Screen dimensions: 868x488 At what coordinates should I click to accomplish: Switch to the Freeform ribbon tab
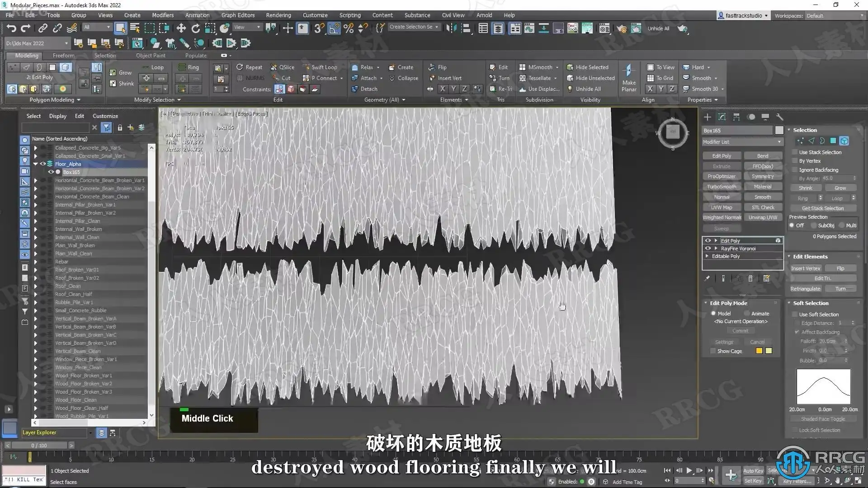tap(63, 56)
